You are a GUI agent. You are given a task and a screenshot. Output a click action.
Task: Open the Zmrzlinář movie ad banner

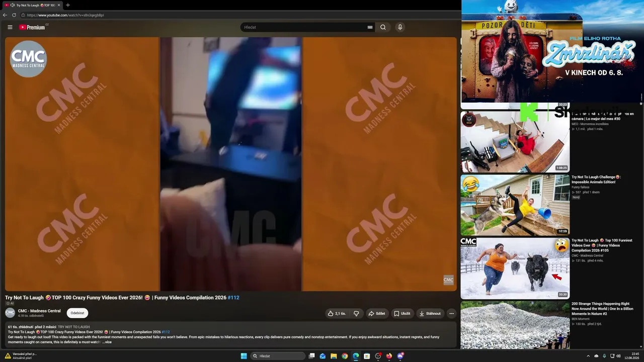click(552, 51)
